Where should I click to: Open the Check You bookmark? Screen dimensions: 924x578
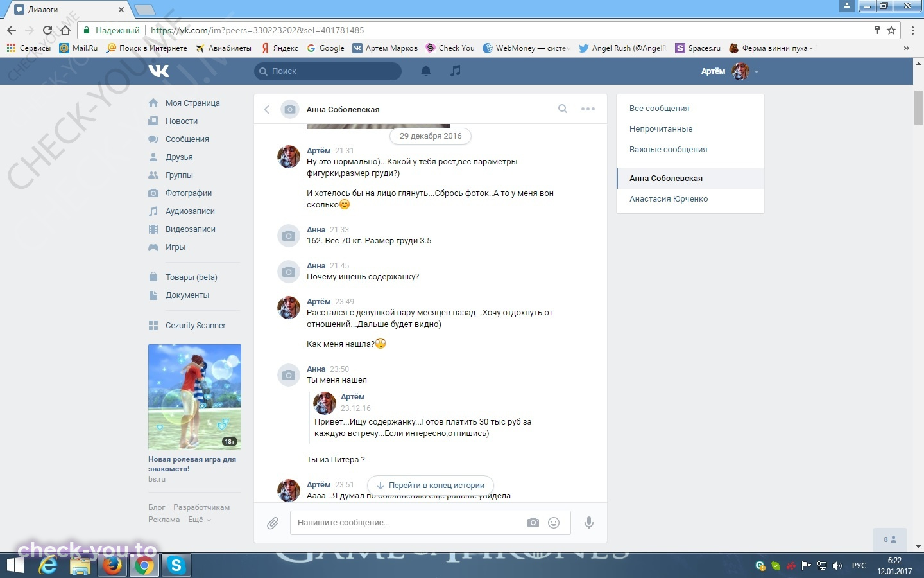(x=450, y=48)
